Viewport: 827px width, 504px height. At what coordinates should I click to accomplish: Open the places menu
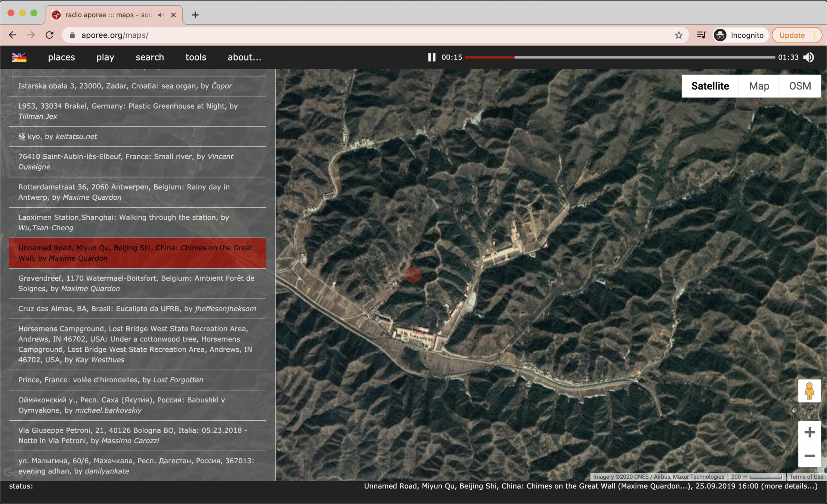[x=61, y=57]
